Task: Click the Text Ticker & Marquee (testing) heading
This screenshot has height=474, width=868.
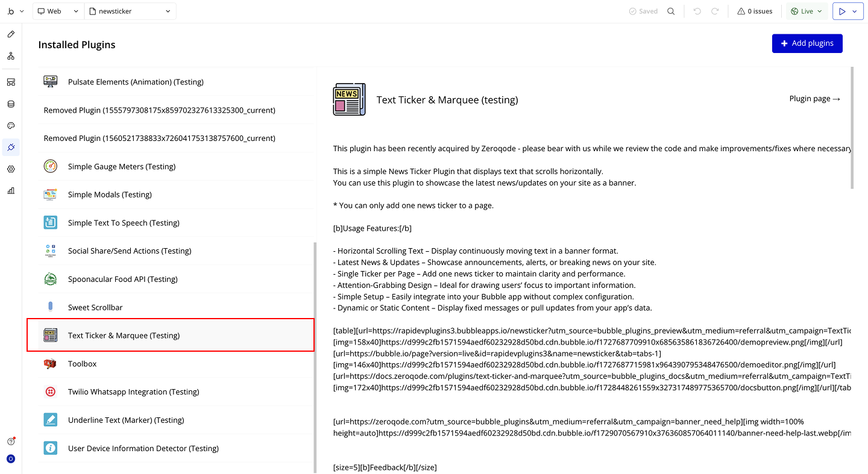Action: click(x=447, y=100)
